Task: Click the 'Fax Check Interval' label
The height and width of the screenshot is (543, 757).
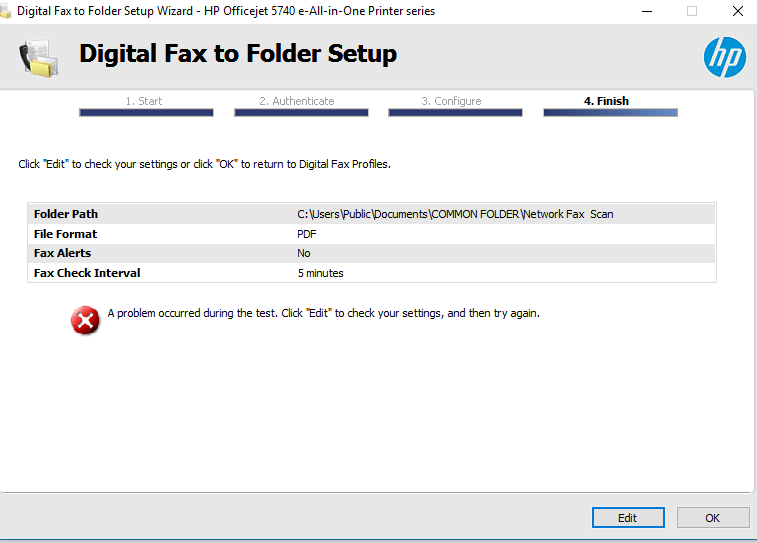Action: [x=87, y=273]
